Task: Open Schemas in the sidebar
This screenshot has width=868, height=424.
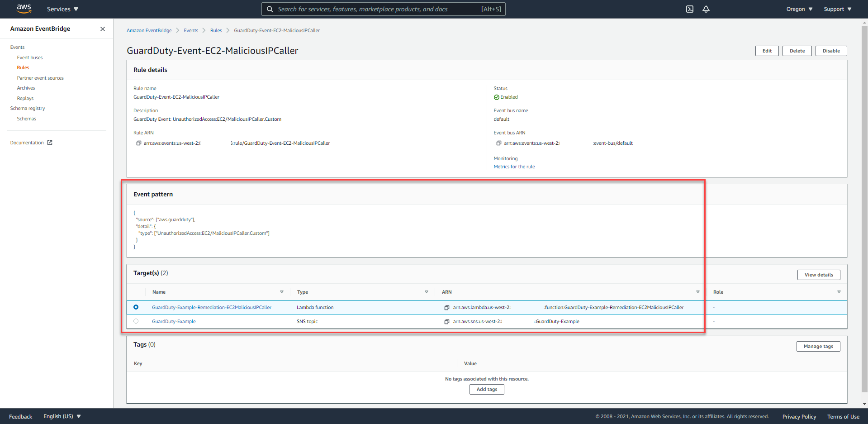Action: pos(27,119)
